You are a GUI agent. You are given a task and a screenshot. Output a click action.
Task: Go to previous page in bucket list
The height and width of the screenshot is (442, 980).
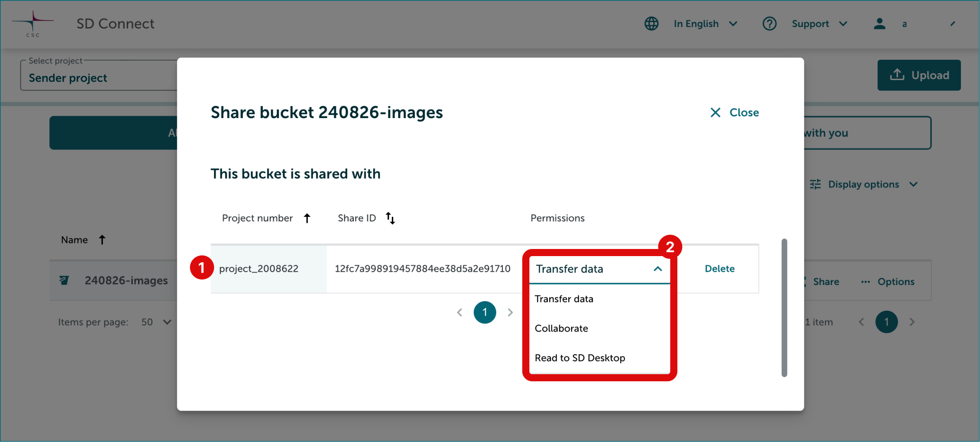coord(861,322)
